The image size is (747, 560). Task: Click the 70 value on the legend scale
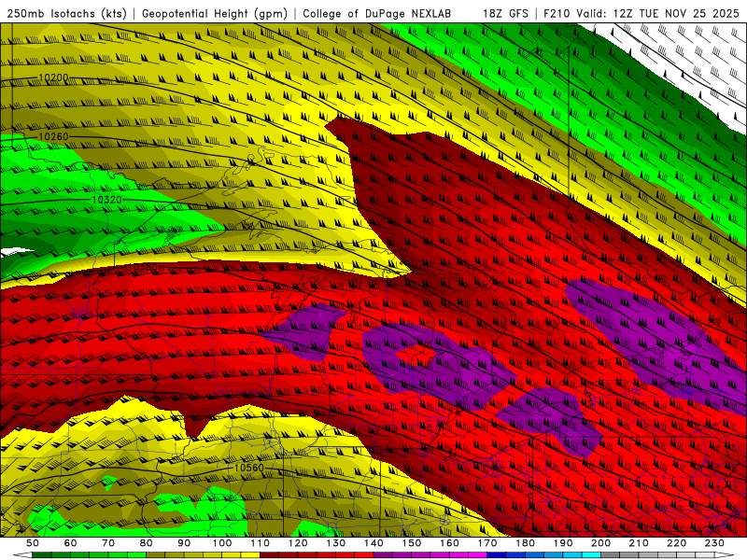(108, 543)
